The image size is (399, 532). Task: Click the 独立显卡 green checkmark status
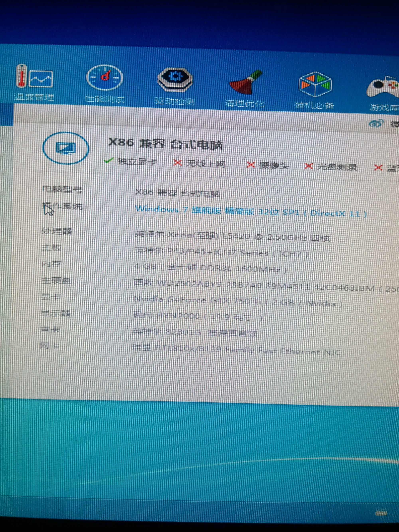coord(131,162)
